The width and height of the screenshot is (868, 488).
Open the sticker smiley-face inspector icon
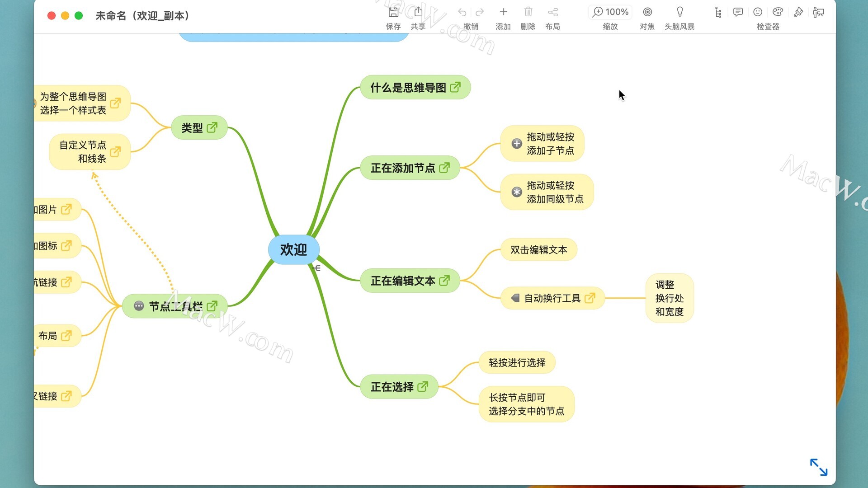click(758, 12)
